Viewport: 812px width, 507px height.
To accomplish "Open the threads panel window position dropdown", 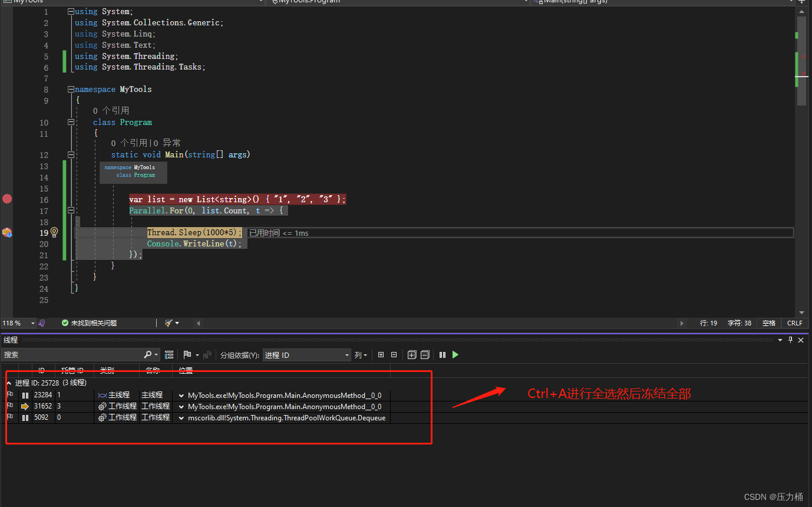I will pyautogui.click(x=780, y=340).
